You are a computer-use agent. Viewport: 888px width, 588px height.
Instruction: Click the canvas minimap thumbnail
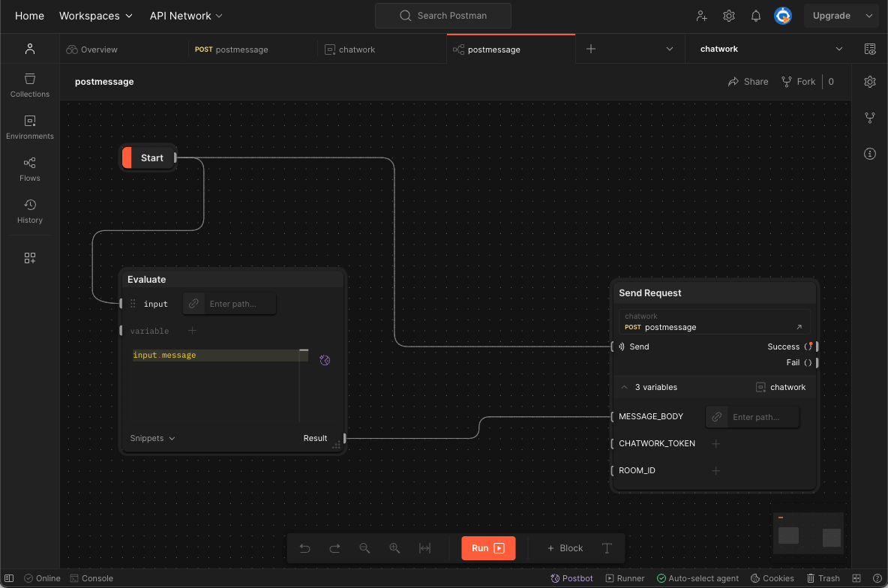click(808, 533)
